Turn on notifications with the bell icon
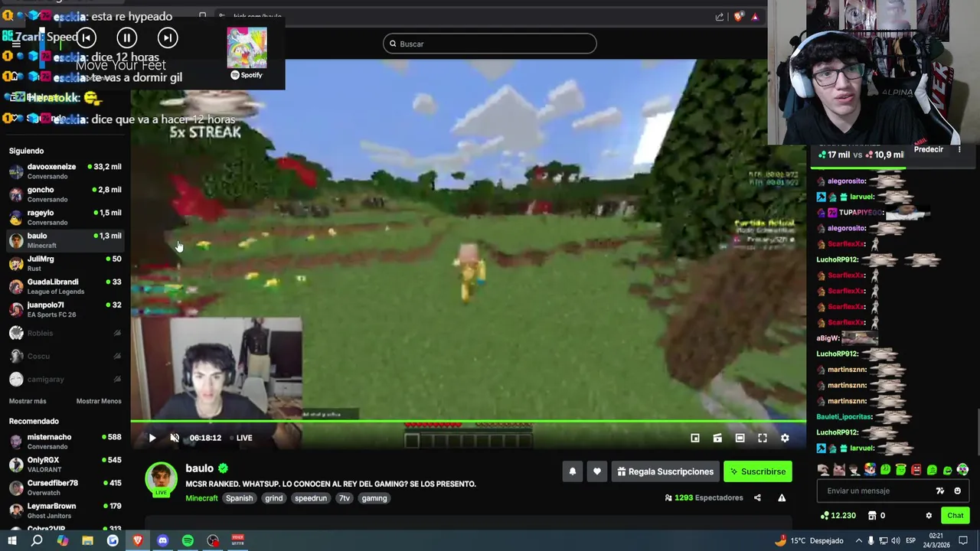This screenshot has height=551, width=980. tap(572, 471)
